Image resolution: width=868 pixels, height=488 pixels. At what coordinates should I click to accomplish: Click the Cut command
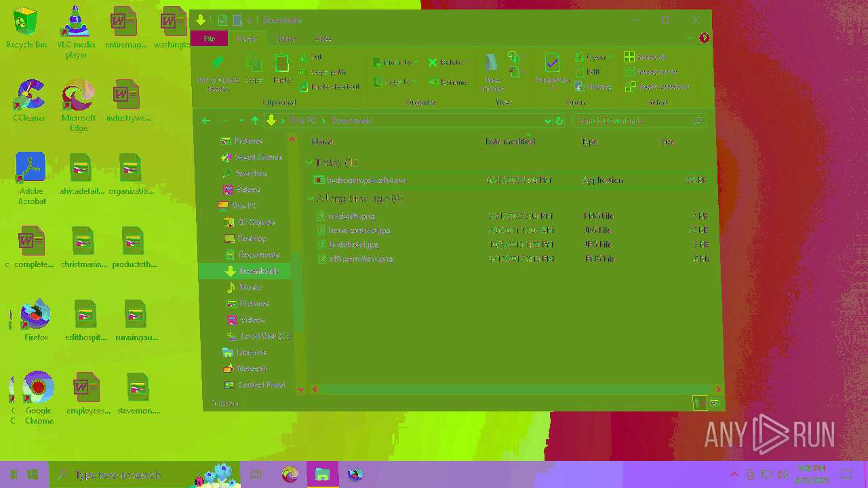pos(311,57)
